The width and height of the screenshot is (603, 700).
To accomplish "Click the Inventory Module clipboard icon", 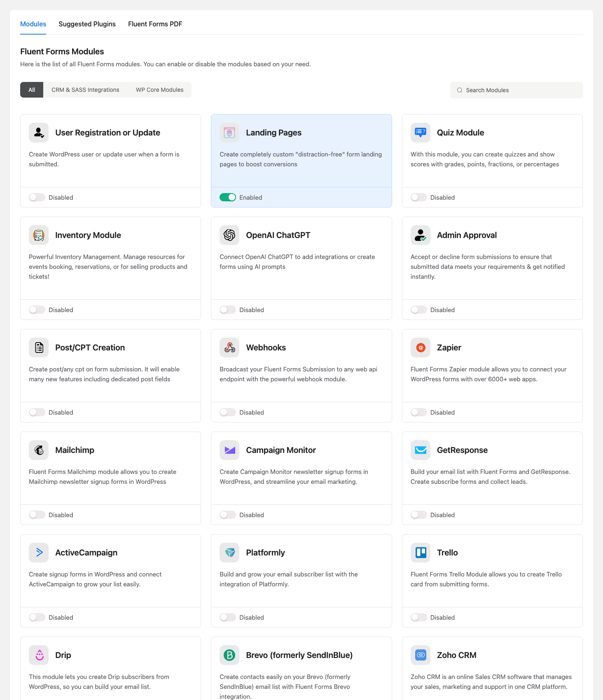I will [39, 235].
